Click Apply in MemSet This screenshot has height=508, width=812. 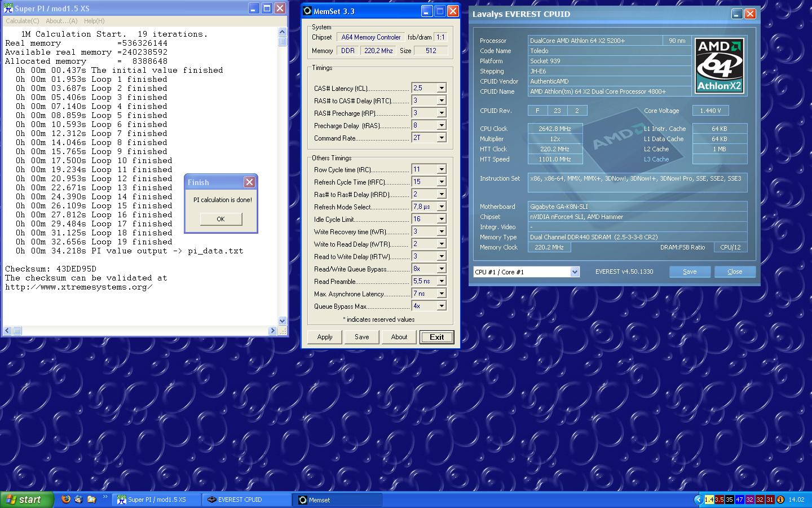[x=325, y=337]
